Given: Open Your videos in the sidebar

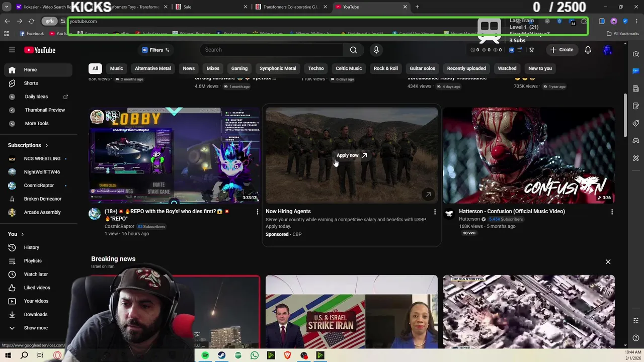Looking at the screenshot, I should (x=39, y=301).
